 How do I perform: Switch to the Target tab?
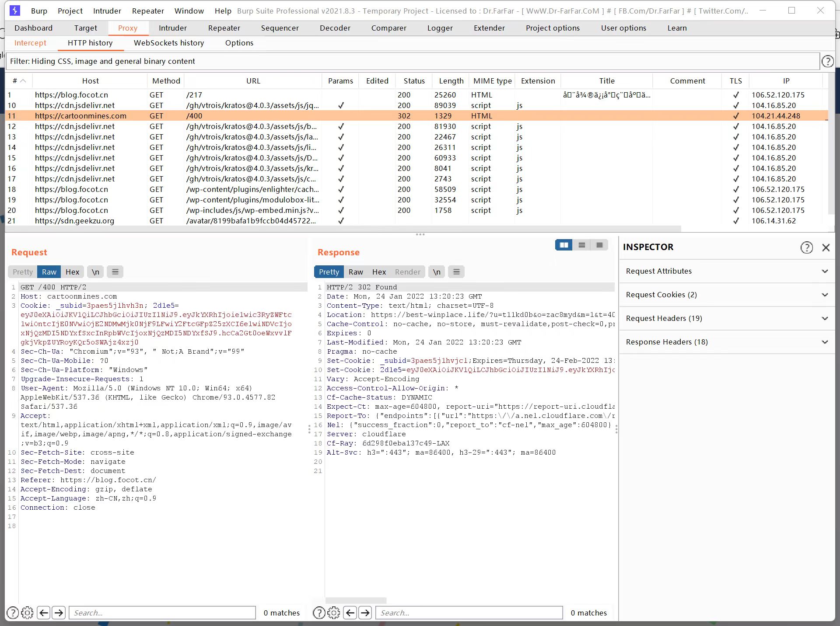click(85, 28)
